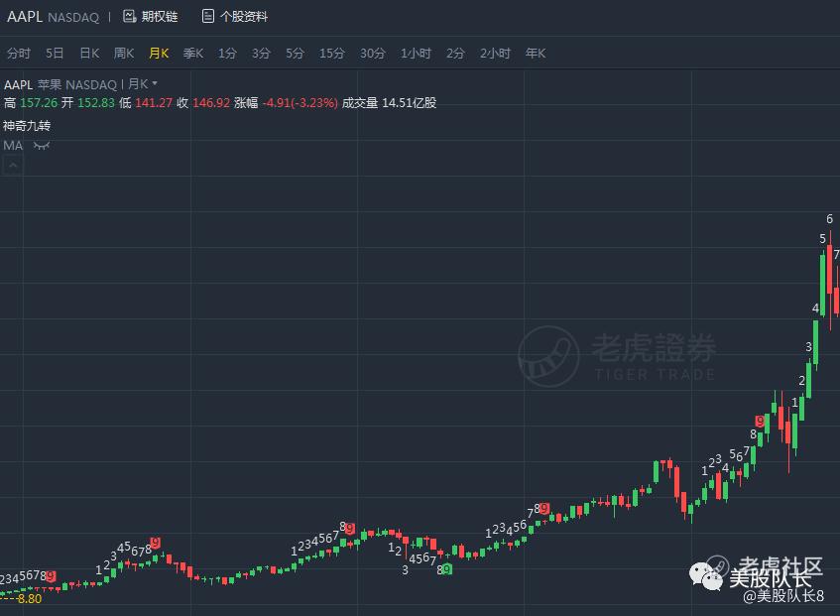The image size is (840, 616).
Task: Click the MA indicator label
Action: click(x=13, y=146)
